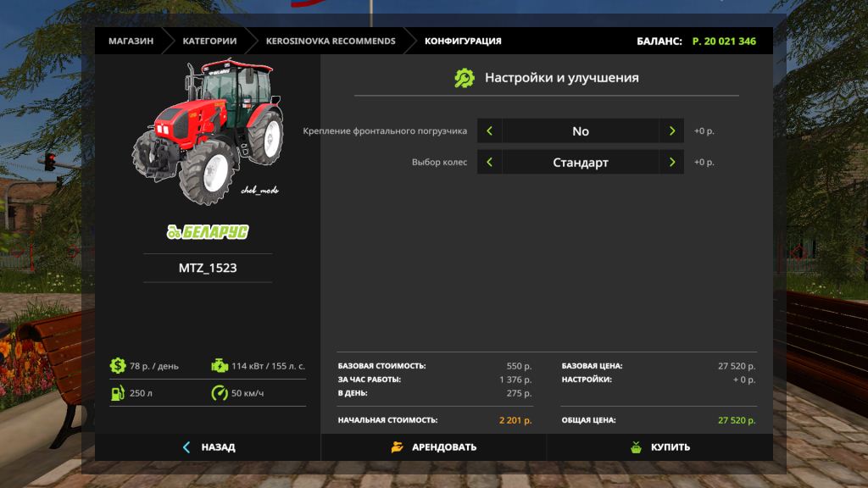The width and height of the screenshot is (868, 488).
Task: Select previous front loader mount option
Action: pyautogui.click(x=489, y=131)
